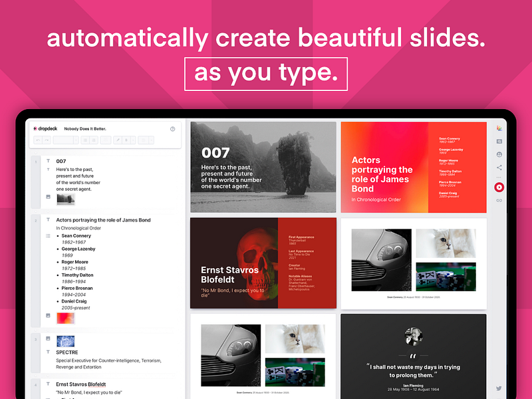
Task: Click the Timothy Dalton bullet
Action: (77, 275)
